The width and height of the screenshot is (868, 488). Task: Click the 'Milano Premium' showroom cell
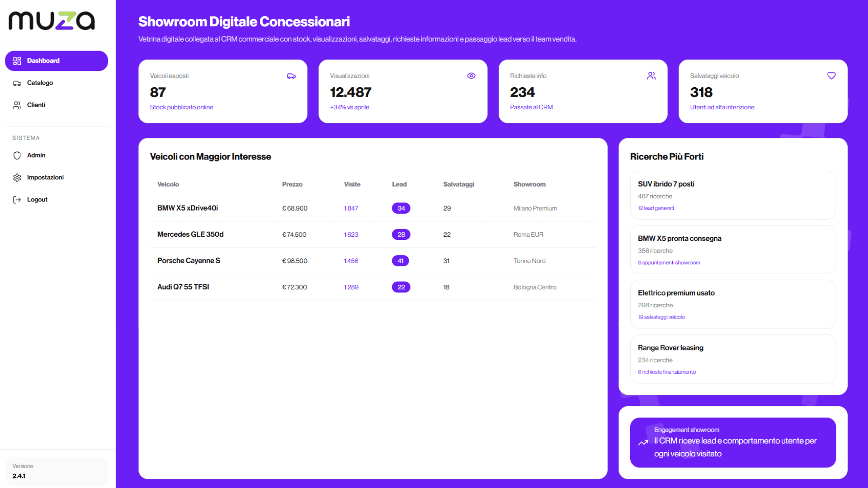click(535, 209)
